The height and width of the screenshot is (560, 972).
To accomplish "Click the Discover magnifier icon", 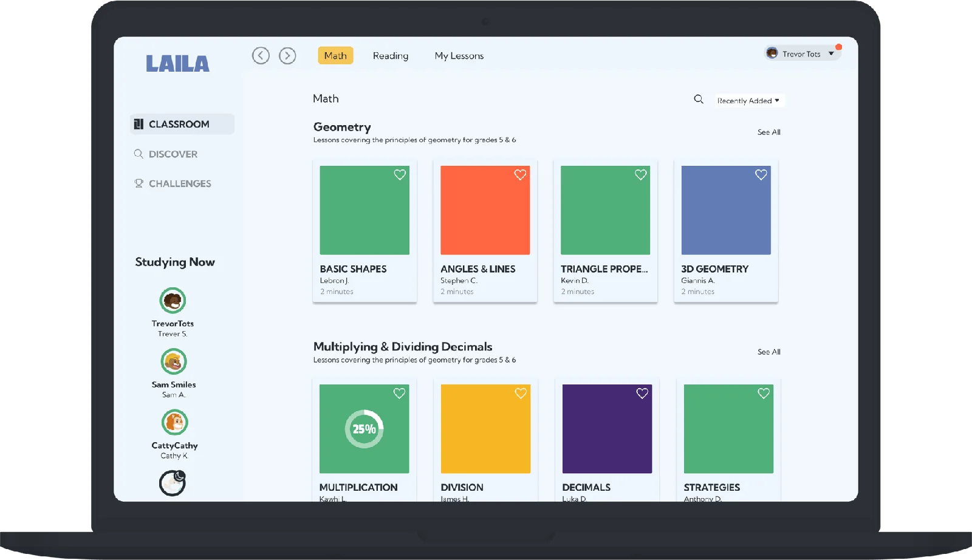I will click(x=139, y=154).
